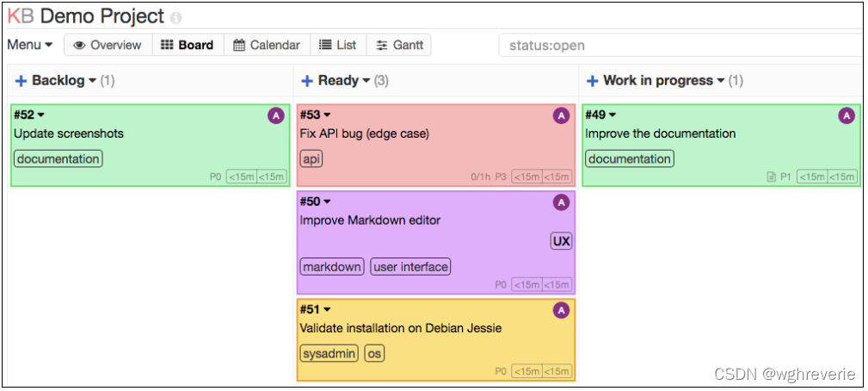
Task: Click the api tag on task #53
Action: tap(311, 159)
